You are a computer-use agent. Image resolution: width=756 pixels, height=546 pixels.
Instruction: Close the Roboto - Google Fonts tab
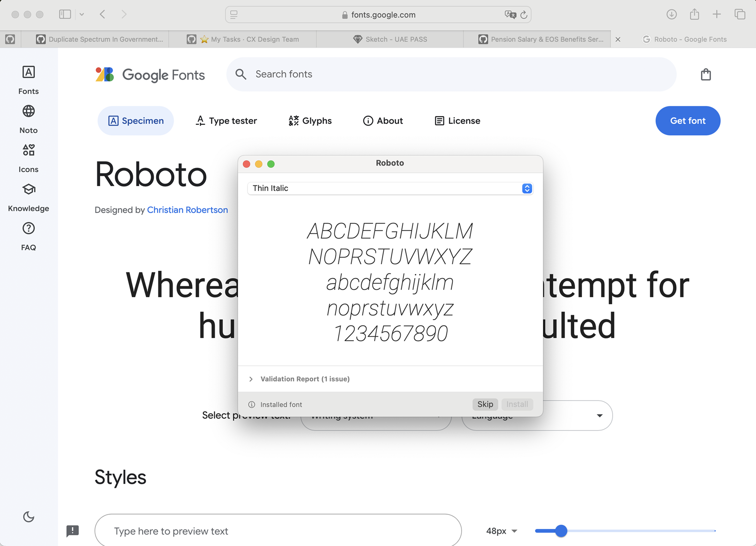click(x=618, y=39)
